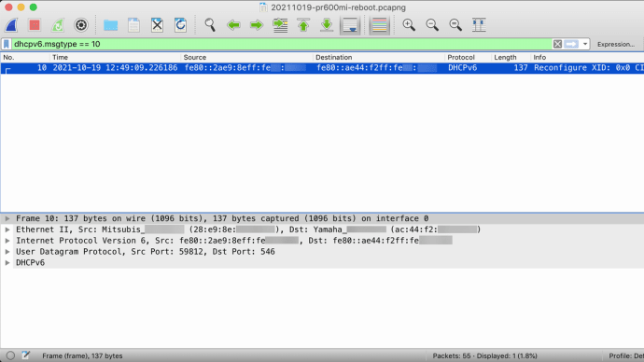Toggle auto-scroll during live capture
This screenshot has width=644, height=362.
pos(350,25)
